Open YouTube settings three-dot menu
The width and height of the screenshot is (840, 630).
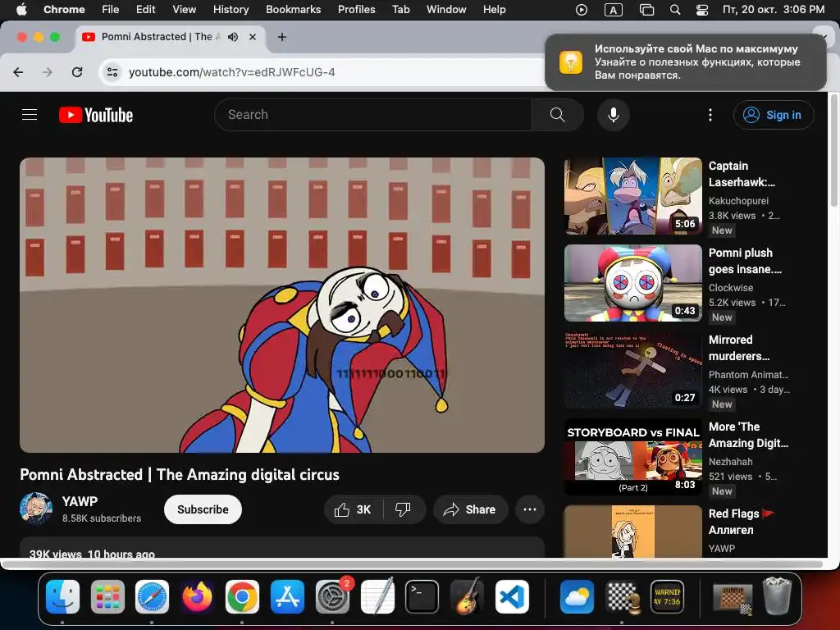pyautogui.click(x=710, y=115)
